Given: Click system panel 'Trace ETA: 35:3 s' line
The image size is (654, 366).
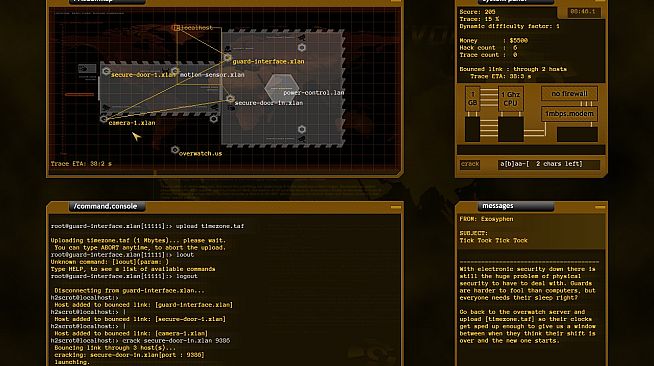Looking at the screenshot, I should coord(501,76).
